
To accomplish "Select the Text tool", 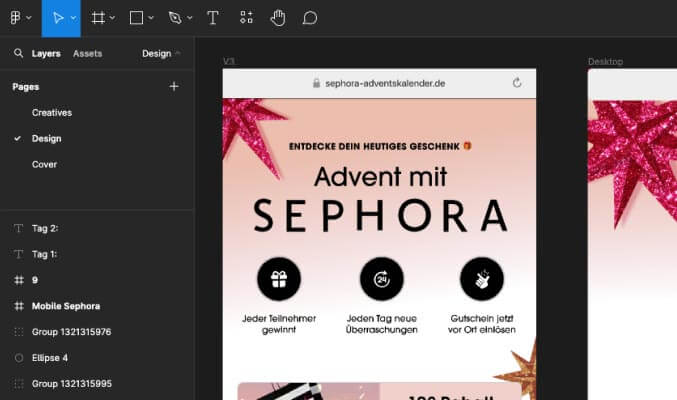I will click(213, 18).
